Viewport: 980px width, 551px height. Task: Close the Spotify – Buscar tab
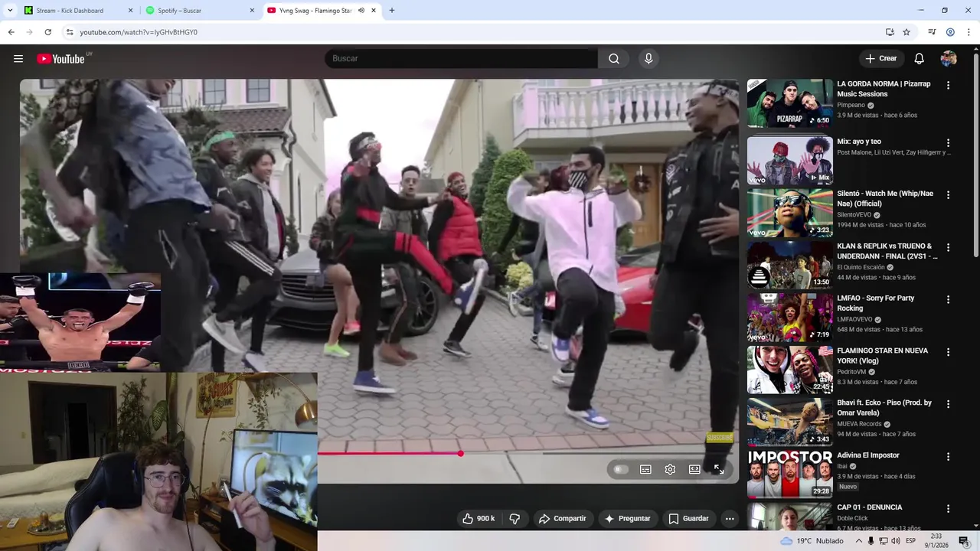coord(252,11)
